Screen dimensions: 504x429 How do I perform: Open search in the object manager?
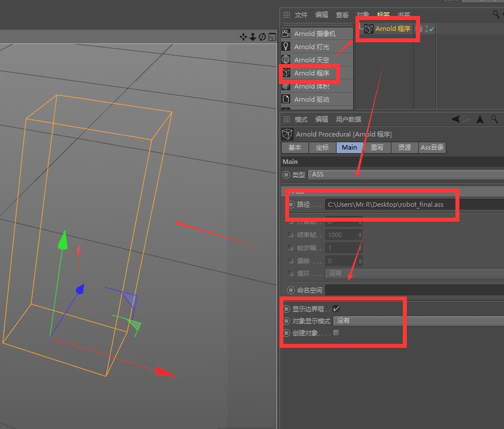tap(496, 14)
